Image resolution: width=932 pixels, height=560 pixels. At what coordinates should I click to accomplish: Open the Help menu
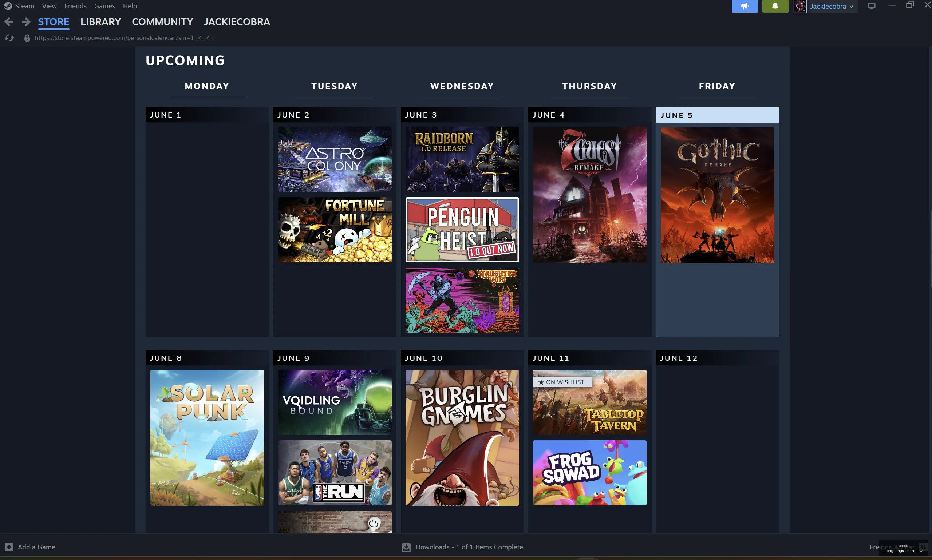click(130, 6)
